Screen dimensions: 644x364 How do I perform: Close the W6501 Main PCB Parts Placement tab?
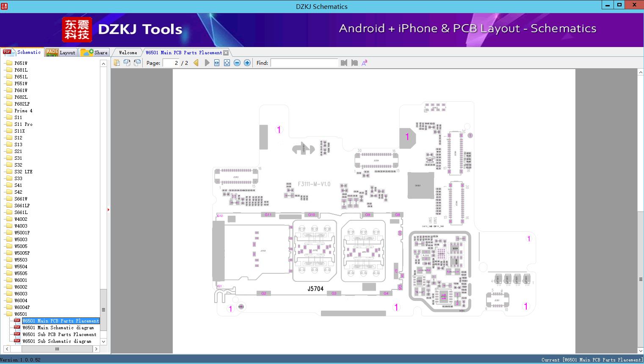pyautogui.click(x=227, y=52)
